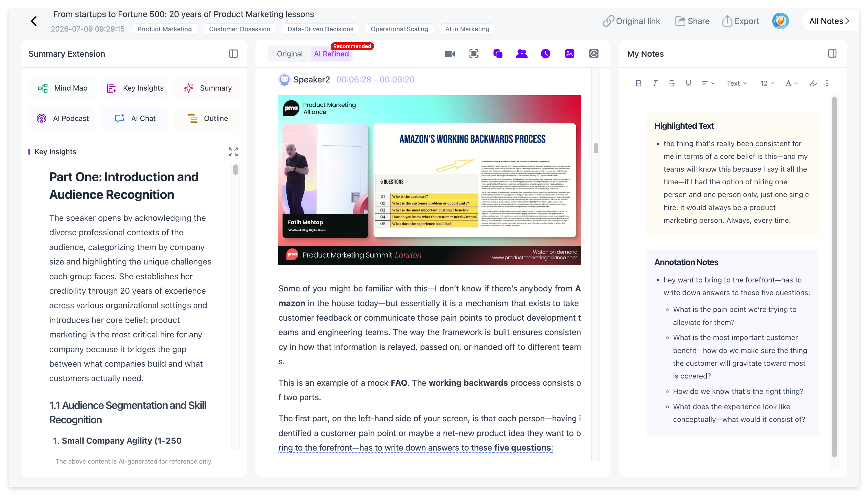Apply underline formatting in My Notes
The height and width of the screenshot is (496, 868).
(x=688, y=83)
